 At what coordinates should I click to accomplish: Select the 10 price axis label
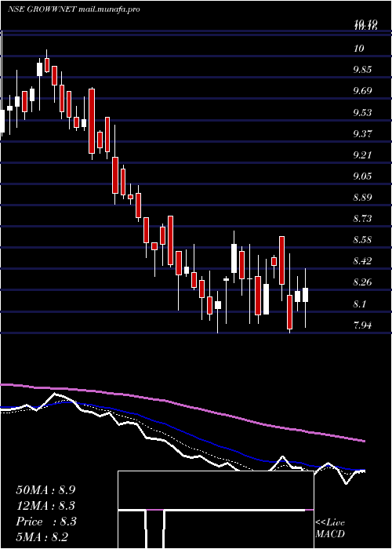click(x=359, y=49)
